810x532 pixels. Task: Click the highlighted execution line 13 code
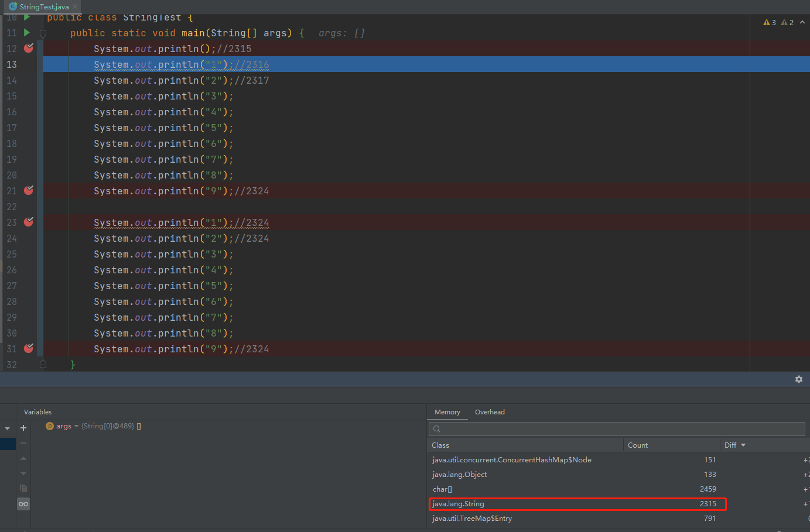182,64
